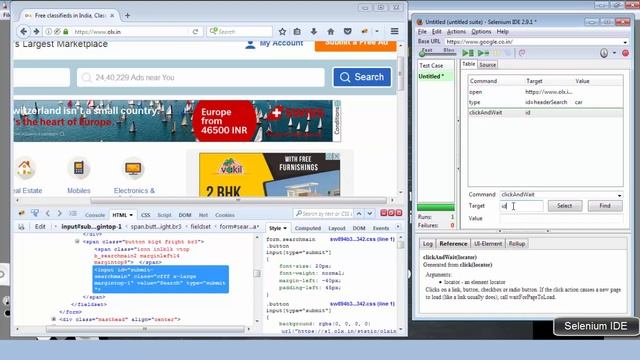Switch to Table tab in Selenium IDE
Image resolution: width=640 pixels, height=360 pixels.
[x=469, y=64]
